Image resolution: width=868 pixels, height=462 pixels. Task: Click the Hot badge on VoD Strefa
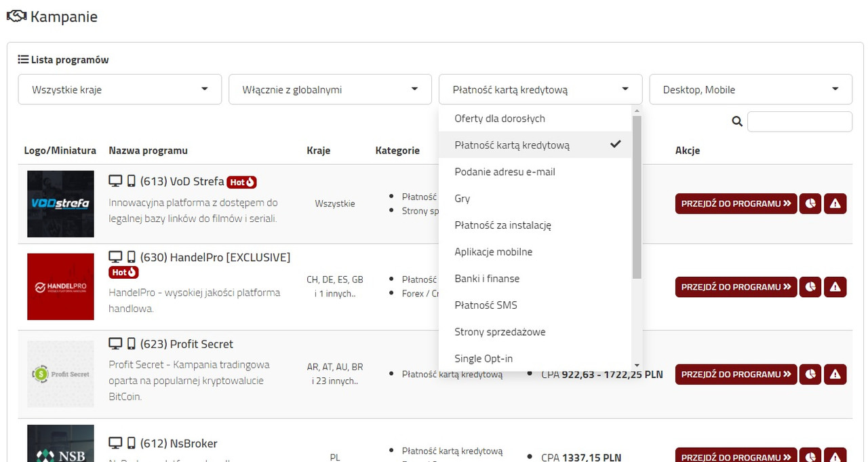[242, 182]
